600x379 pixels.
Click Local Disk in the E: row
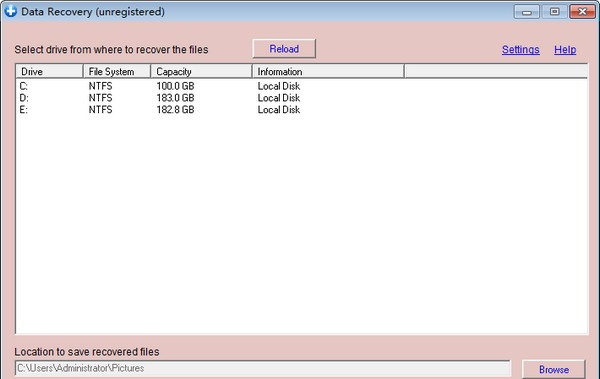pos(279,110)
